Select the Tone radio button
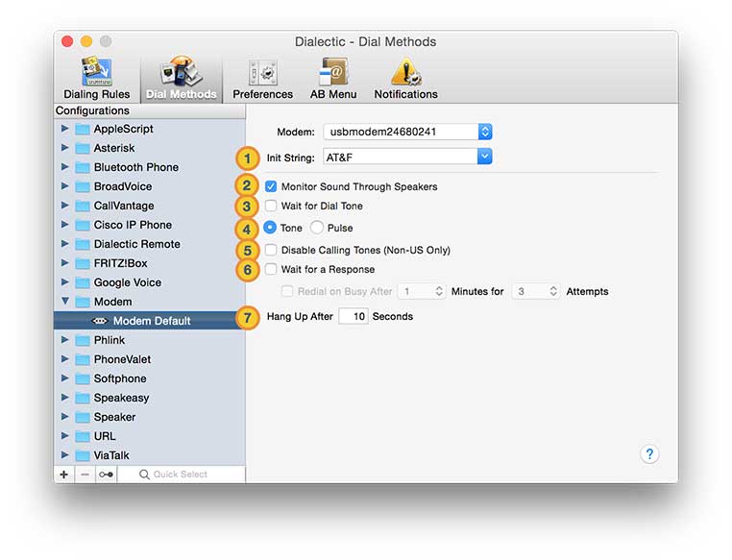 (x=269, y=228)
